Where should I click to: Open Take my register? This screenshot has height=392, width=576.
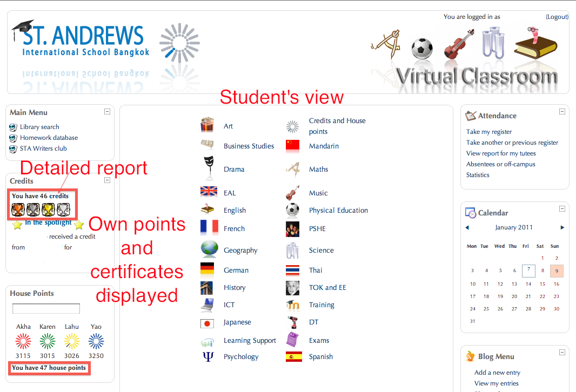pos(488,132)
